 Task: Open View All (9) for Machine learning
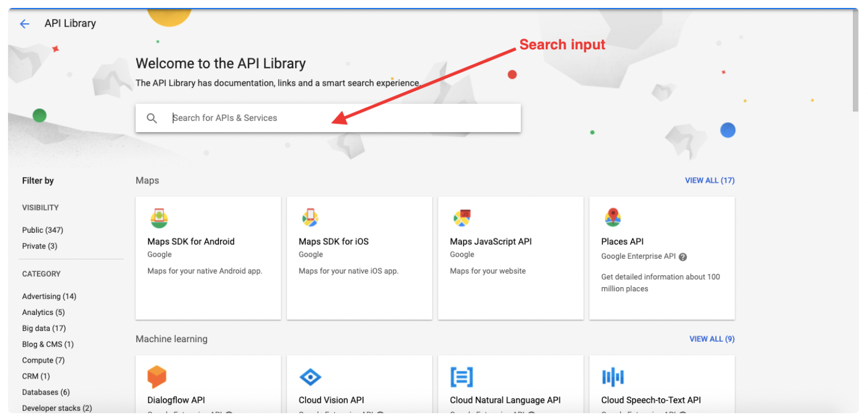712,339
